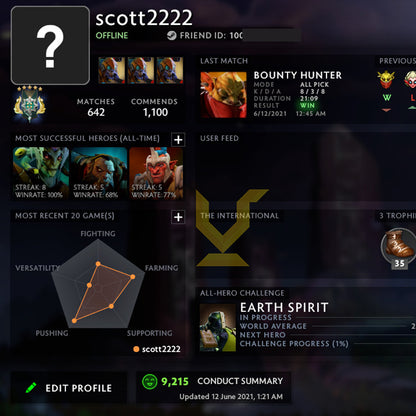
Task: Open the Earth Spirit challenge portrait
Action: 218,327
